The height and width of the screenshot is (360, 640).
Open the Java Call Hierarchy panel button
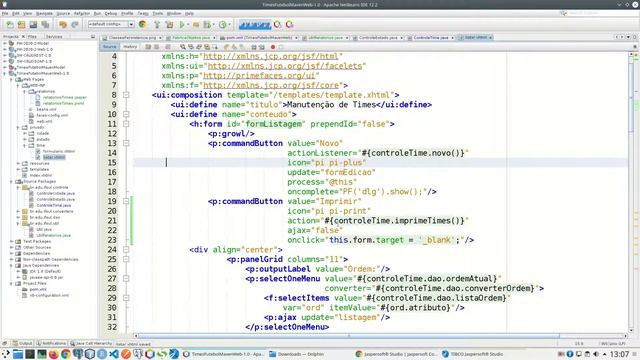tap(91, 344)
